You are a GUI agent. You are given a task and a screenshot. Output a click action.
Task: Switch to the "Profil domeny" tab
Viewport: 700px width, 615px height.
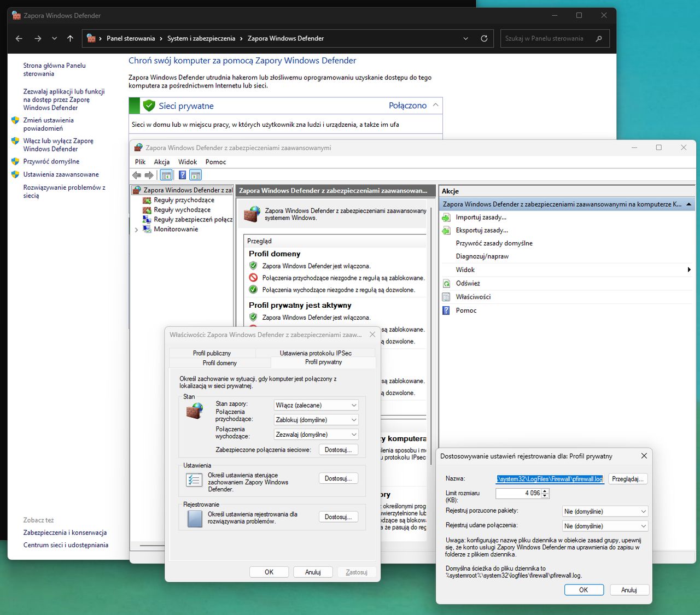[x=219, y=363]
